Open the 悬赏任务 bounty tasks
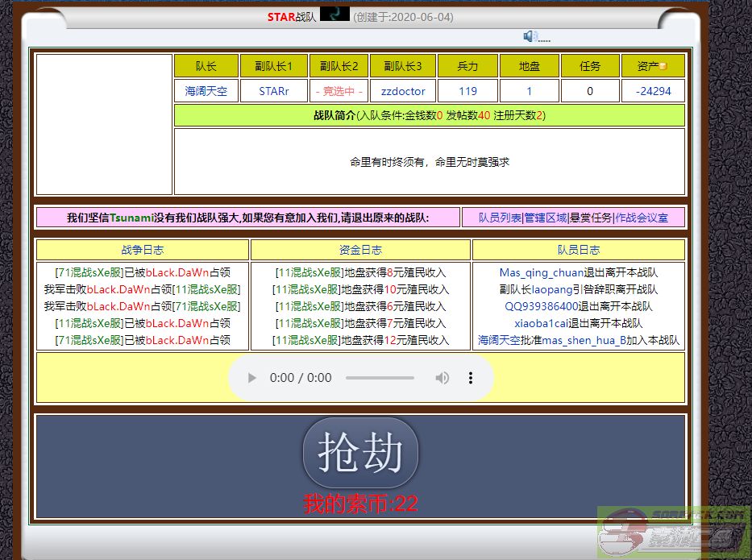This screenshot has width=752, height=560. click(591, 218)
